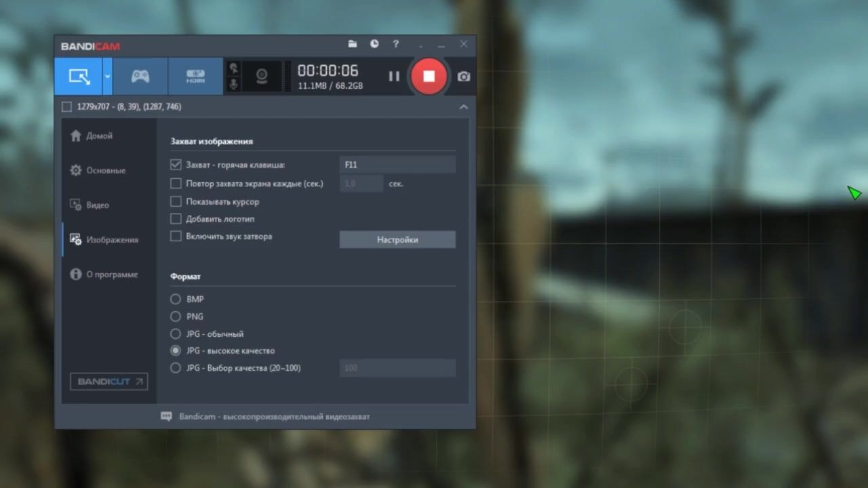Viewport: 868px width, 488px height.
Task: Collapse the panel with the chevron arrow
Action: 463,107
